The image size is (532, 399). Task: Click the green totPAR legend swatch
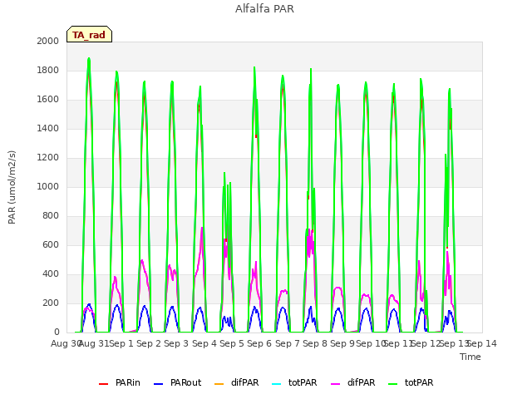click(x=392, y=384)
